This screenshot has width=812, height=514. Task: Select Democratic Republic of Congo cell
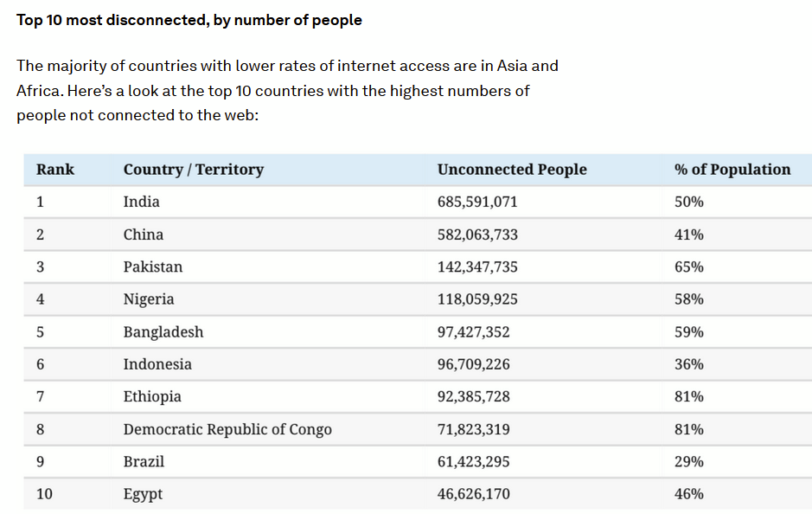[x=227, y=429]
